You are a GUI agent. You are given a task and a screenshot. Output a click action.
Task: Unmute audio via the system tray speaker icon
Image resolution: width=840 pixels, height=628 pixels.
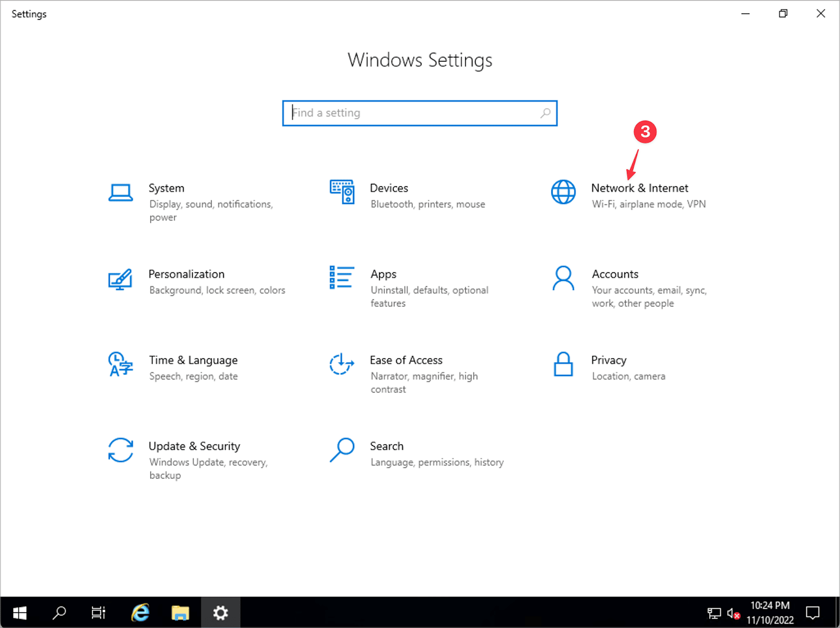tap(733, 612)
